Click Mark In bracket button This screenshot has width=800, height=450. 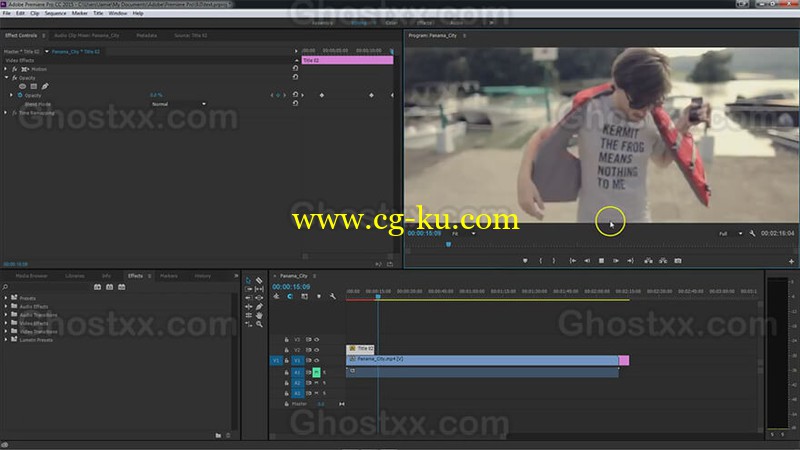click(x=541, y=261)
